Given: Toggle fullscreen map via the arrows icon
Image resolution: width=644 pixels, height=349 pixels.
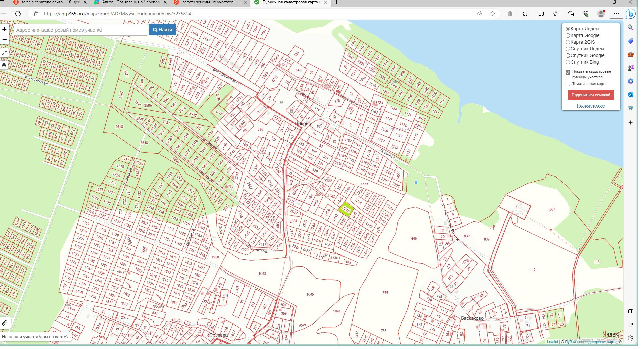Looking at the screenshot, I should 4,53.
